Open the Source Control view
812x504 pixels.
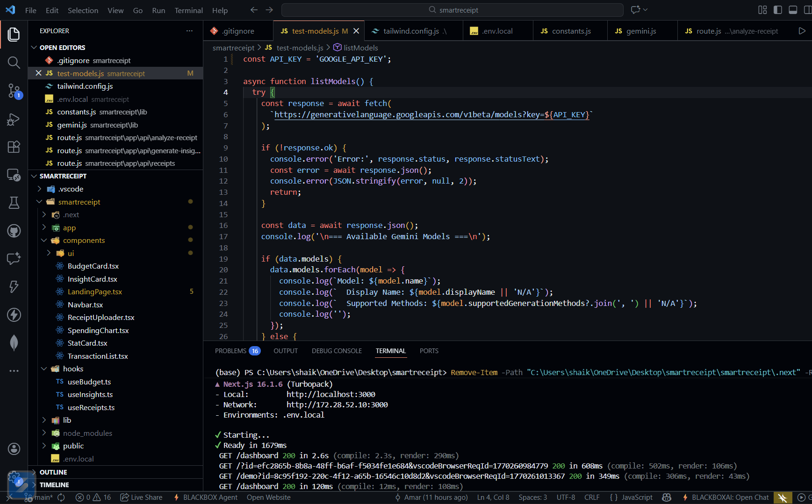coord(14,91)
